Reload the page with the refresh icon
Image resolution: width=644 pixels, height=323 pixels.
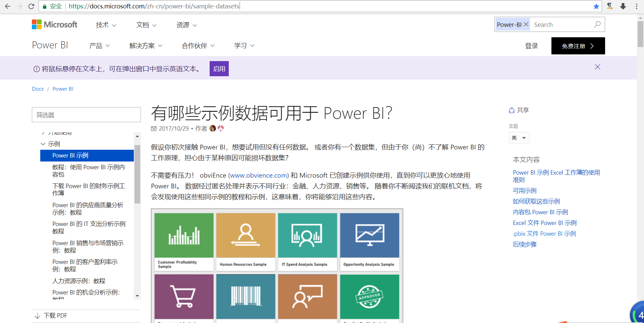click(x=31, y=6)
